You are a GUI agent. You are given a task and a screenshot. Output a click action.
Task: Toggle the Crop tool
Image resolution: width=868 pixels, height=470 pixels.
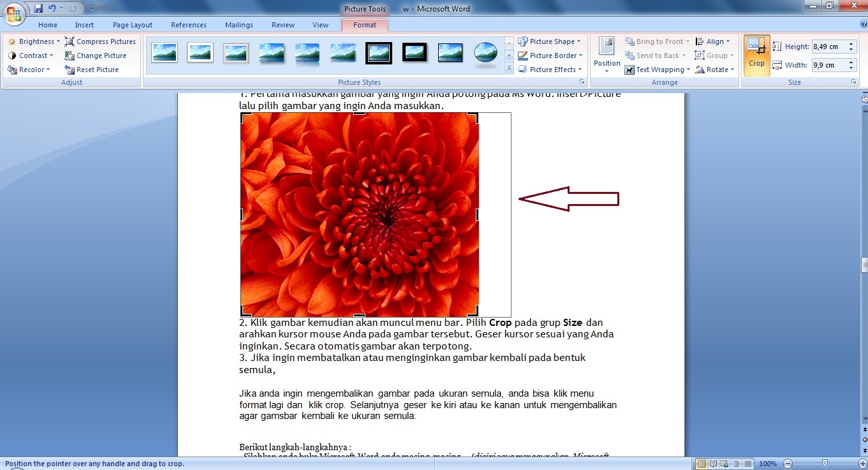[x=757, y=55]
